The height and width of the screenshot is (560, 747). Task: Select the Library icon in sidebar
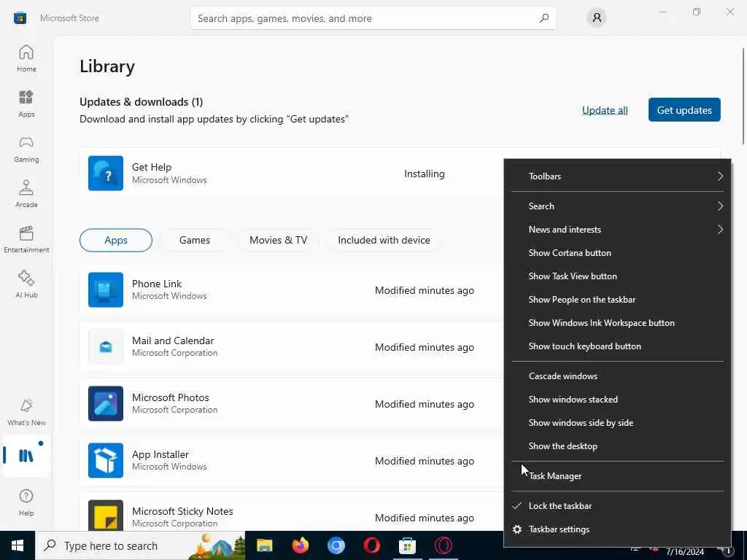26,456
